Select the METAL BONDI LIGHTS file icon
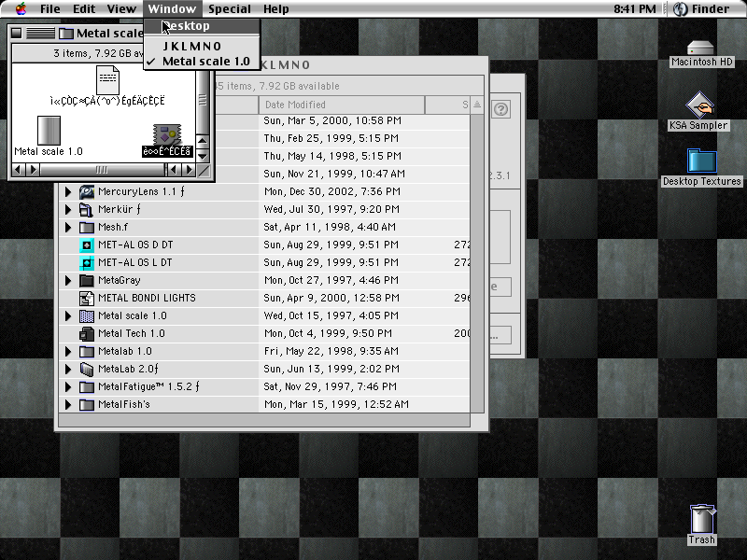This screenshot has width=747, height=560. [x=86, y=298]
